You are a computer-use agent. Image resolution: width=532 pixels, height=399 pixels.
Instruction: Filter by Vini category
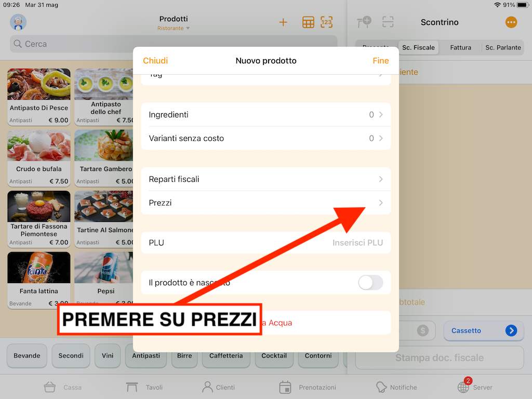108,355
